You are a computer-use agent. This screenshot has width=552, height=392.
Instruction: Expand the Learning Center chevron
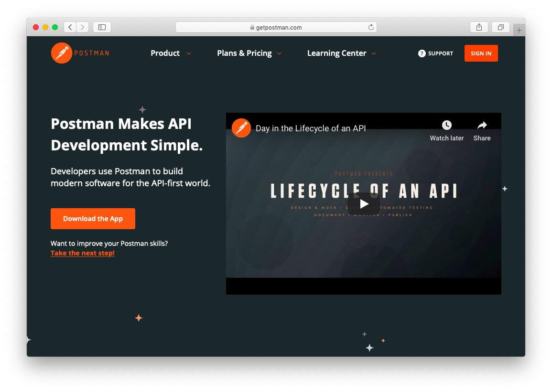pos(374,53)
